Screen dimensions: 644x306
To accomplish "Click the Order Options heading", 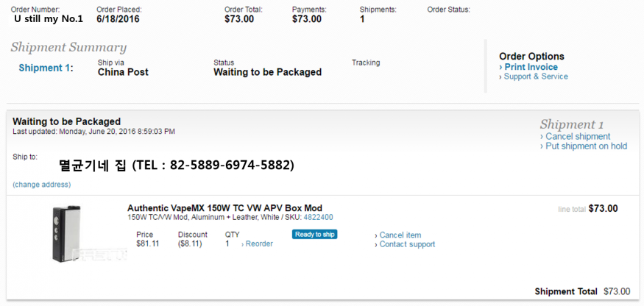I will (x=531, y=56).
